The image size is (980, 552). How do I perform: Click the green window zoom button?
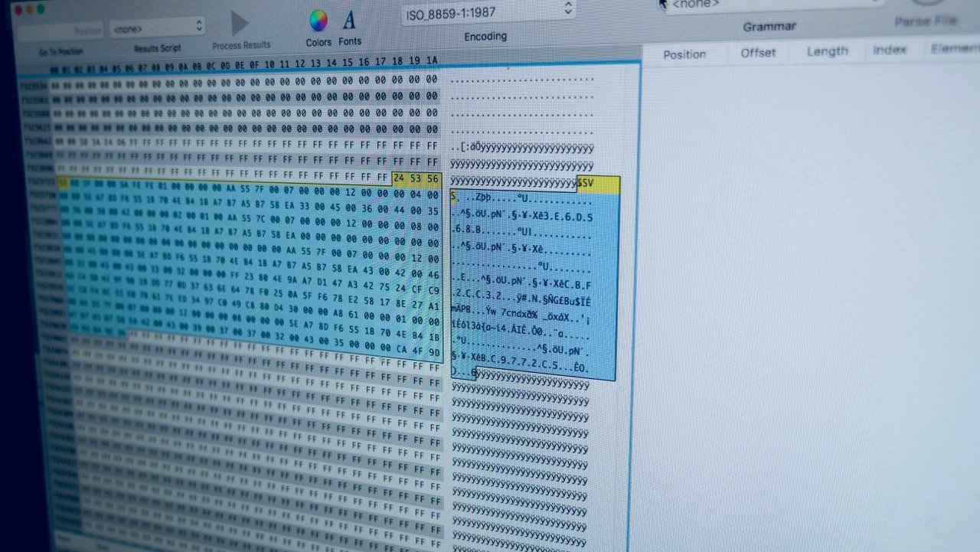click(41, 10)
